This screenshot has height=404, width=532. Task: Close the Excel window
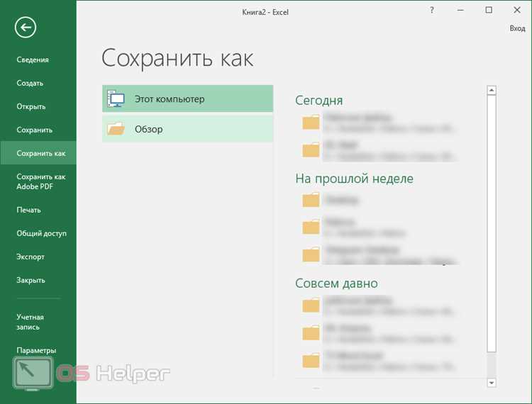click(516, 10)
